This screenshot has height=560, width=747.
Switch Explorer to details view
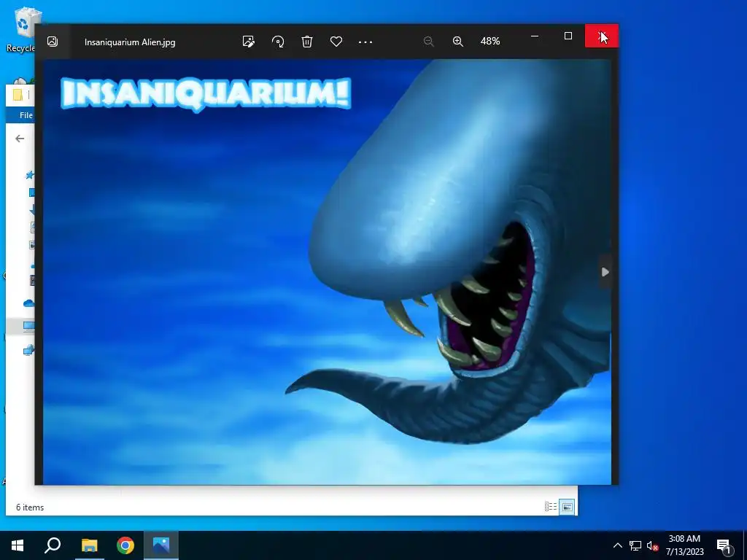pos(551,507)
